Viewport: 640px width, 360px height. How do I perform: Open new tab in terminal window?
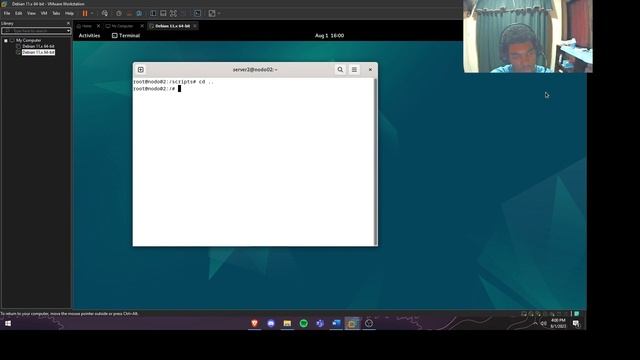(141, 70)
